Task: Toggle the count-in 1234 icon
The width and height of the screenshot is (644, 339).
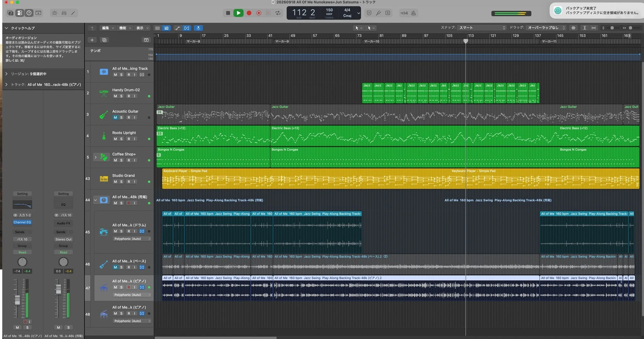Action: click(404, 13)
